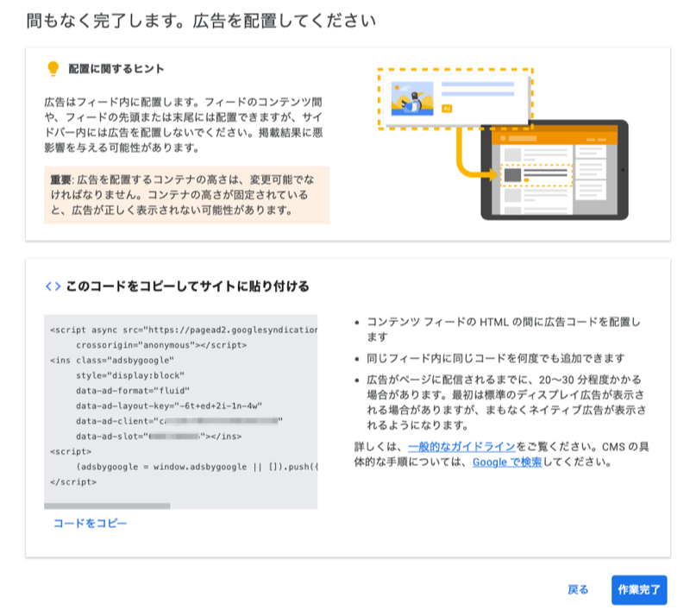Click the data-ad-format="fluid" code line

tap(133, 391)
